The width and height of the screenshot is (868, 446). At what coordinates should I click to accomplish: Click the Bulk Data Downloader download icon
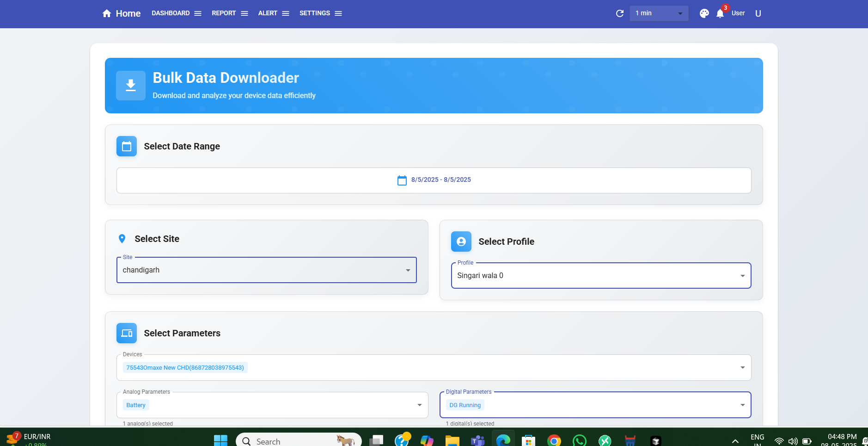[x=131, y=86]
